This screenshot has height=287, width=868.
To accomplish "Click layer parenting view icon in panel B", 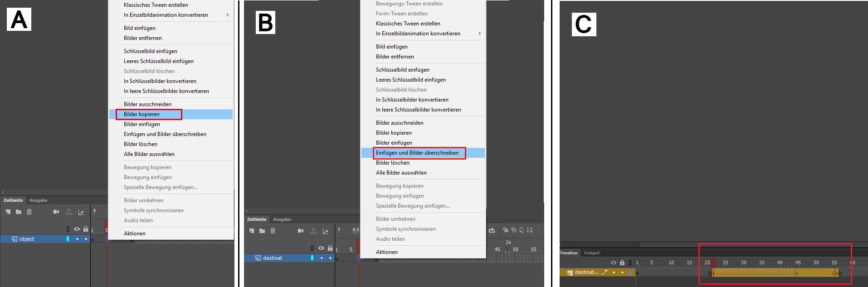I will [313, 231].
